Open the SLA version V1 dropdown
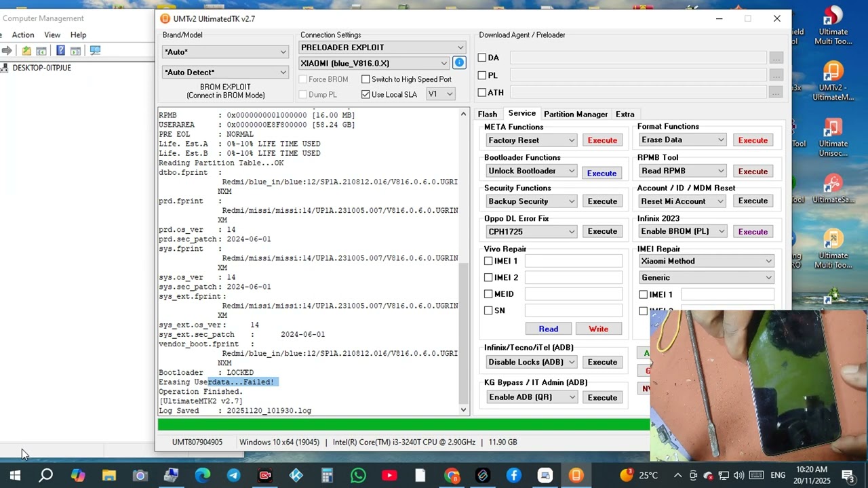The width and height of the screenshot is (868, 488). tap(440, 94)
